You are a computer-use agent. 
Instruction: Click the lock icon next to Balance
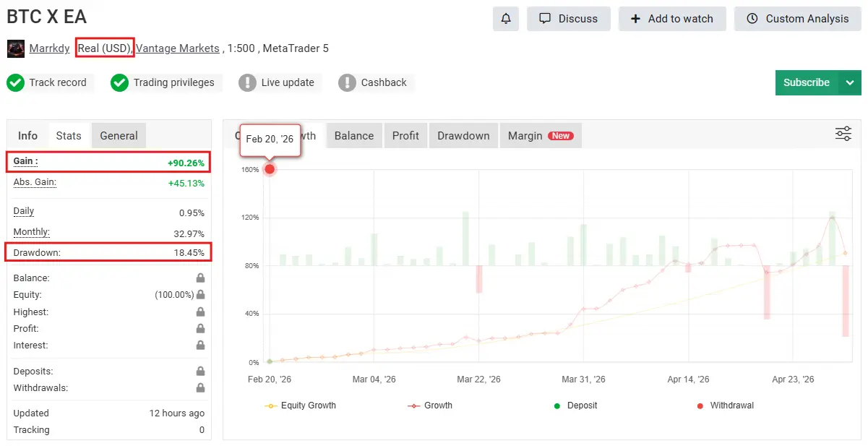tap(200, 278)
